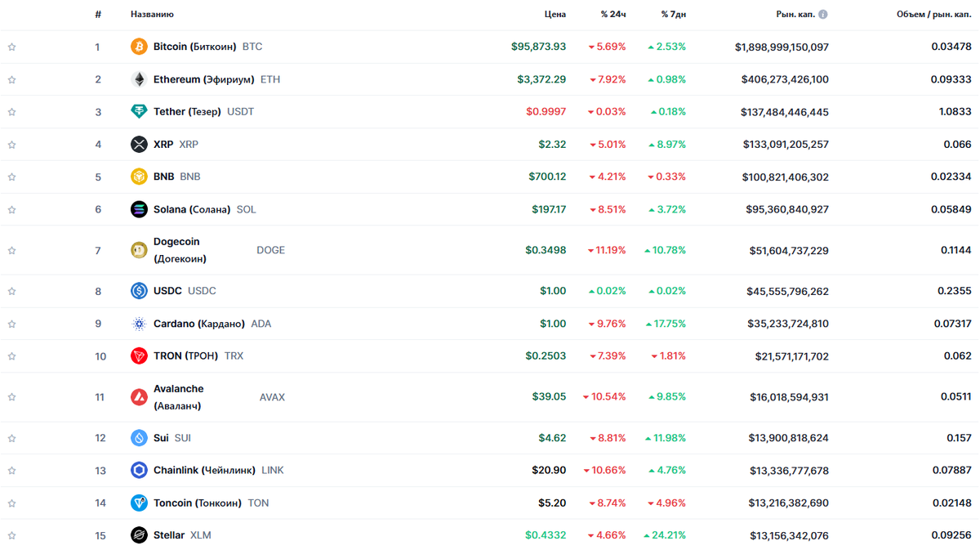980x550 pixels.
Task: Click Tether volume ratio 1.0833
Action: (x=955, y=111)
